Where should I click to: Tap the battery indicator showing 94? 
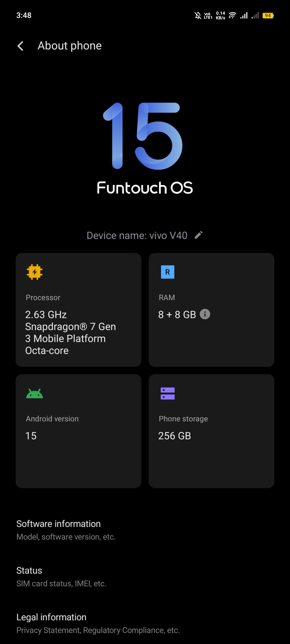(x=267, y=16)
